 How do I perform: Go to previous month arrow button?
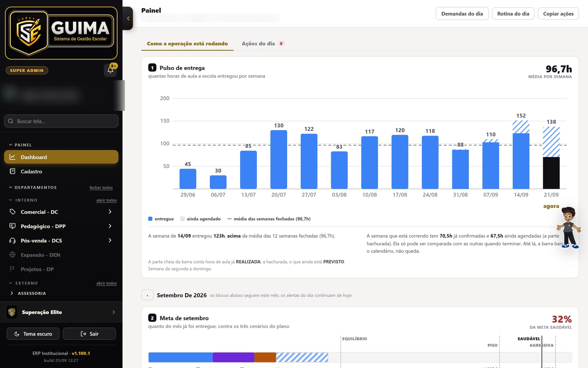(x=147, y=295)
